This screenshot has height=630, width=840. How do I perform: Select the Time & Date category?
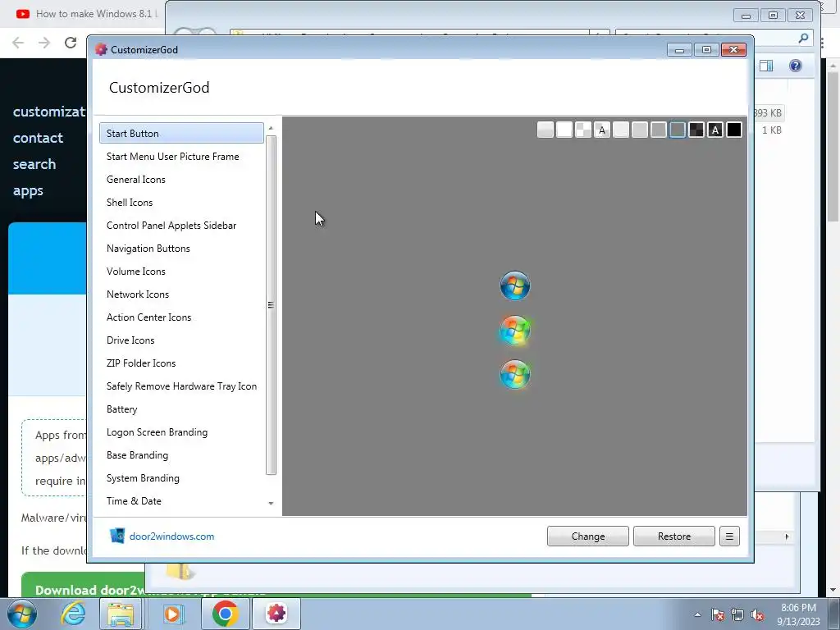pos(181,501)
